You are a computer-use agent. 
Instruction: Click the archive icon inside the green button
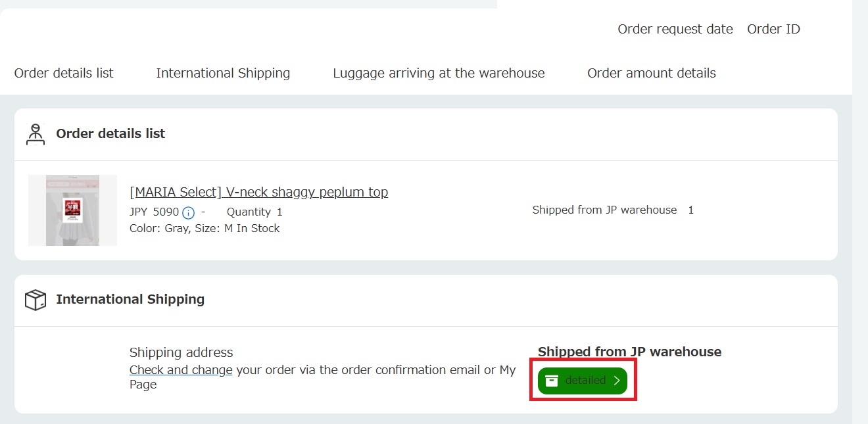coord(552,381)
